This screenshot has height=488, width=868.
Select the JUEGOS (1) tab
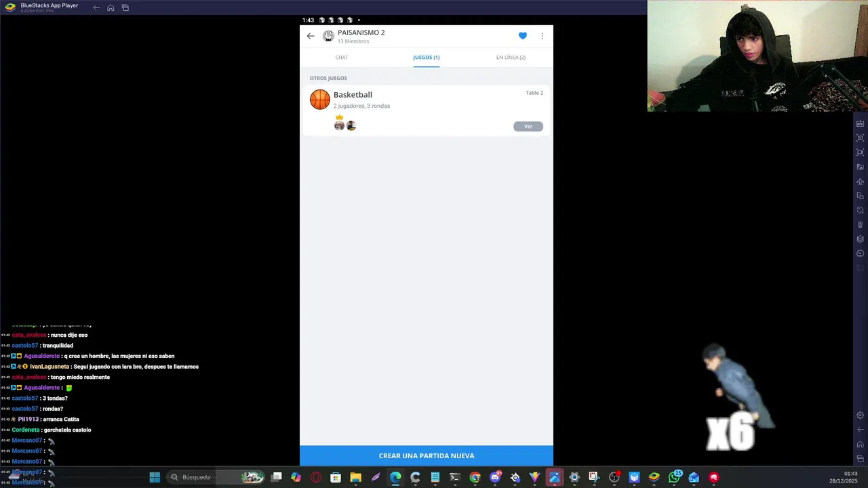coord(427,58)
